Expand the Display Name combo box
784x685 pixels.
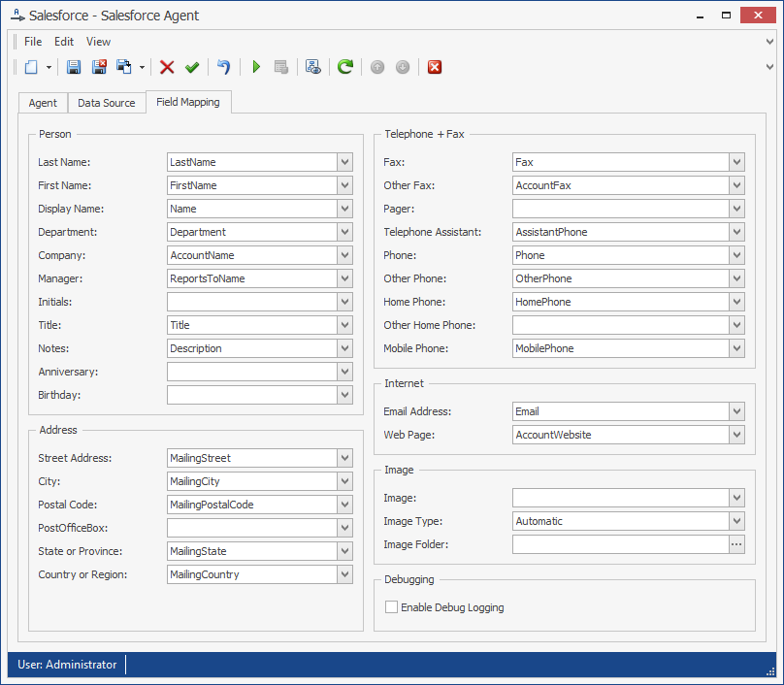(x=345, y=209)
